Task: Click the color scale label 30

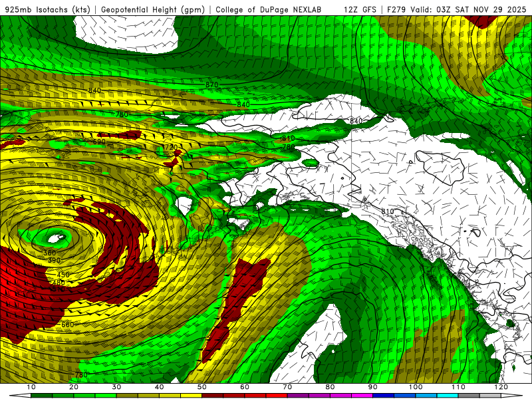Action: [116, 387]
